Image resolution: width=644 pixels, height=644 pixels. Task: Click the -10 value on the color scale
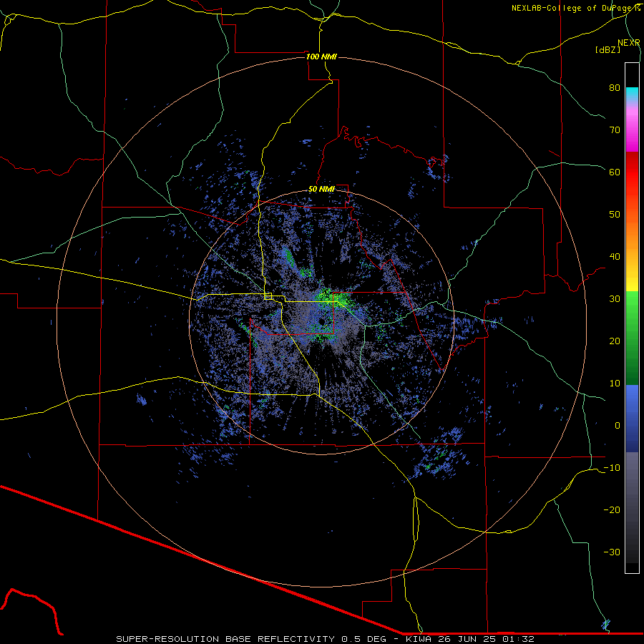coord(612,468)
